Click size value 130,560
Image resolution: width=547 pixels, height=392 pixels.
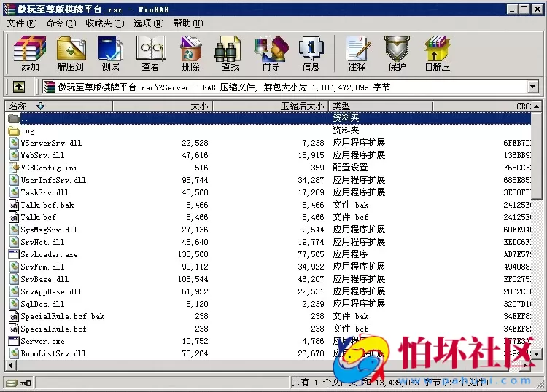(x=193, y=255)
